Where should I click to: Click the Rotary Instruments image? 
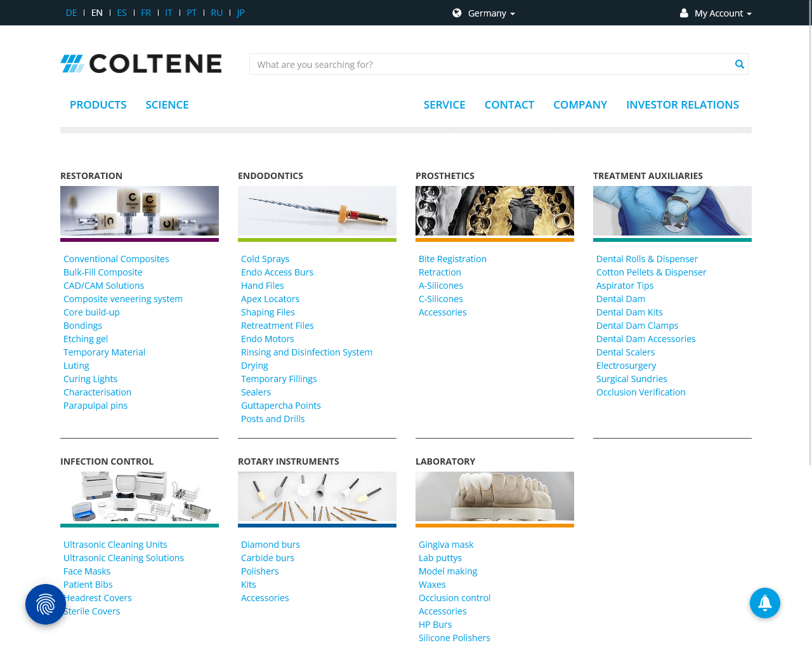317,496
